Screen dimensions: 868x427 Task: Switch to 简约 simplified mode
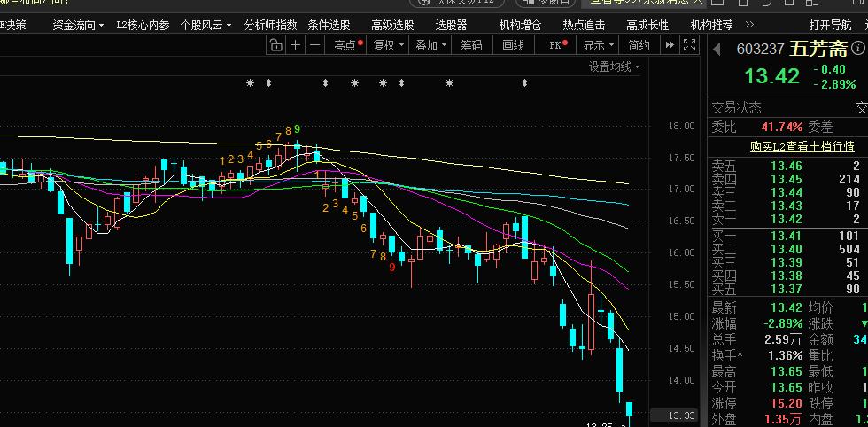pos(639,45)
